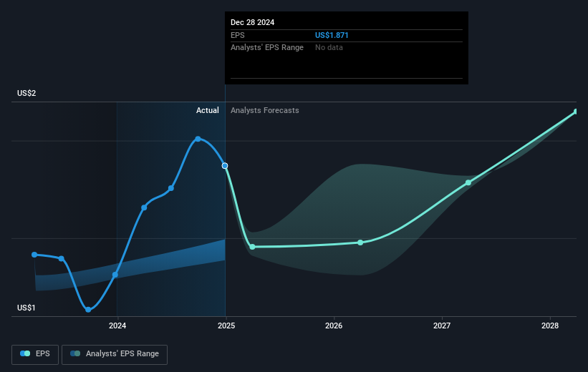Image resolution: width=588 pixels, height=372 pixels.
Task: Select the forecast data point in early 2025
Action: [x=252, y=247]
